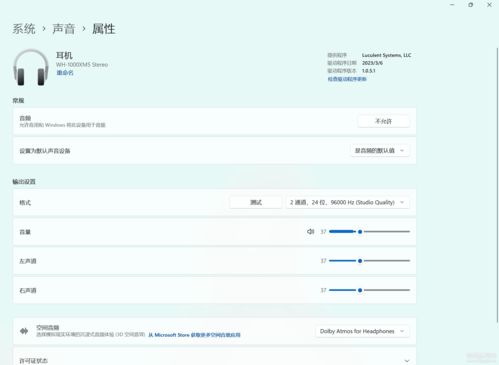Maximize the settings window
The height and width of the screenshot is (365, 499).
point(471,5)
